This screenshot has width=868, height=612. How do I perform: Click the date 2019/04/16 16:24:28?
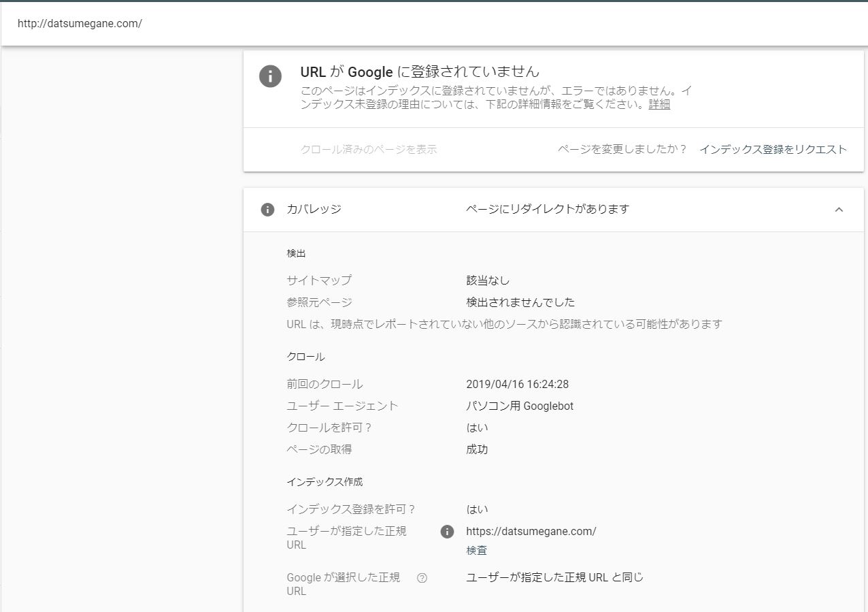click(518, 384)
